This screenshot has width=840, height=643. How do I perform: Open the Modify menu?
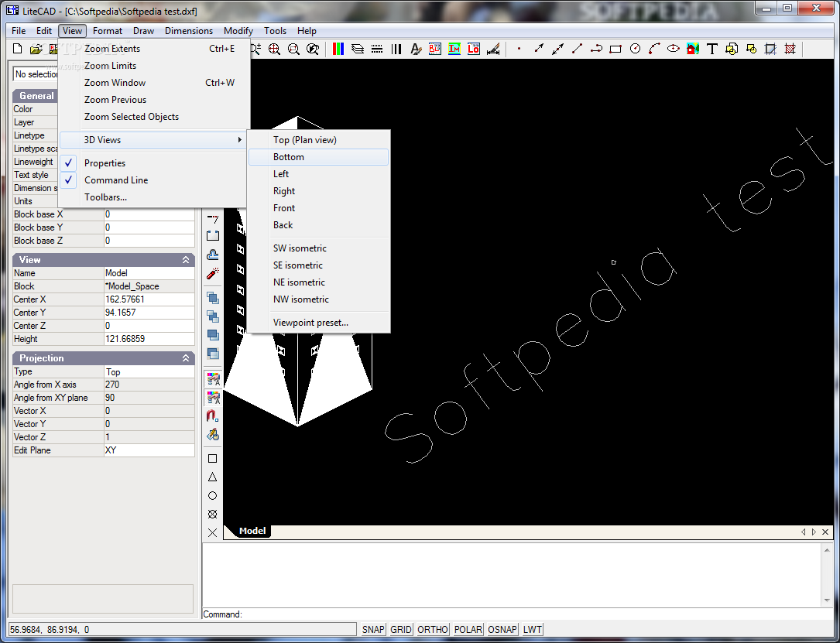coord(238,31)
